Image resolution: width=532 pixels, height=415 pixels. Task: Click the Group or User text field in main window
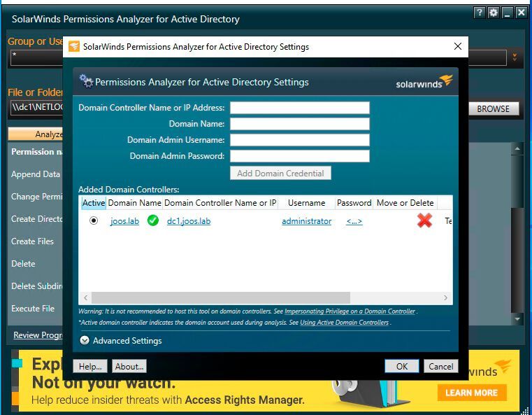point(37,57)
